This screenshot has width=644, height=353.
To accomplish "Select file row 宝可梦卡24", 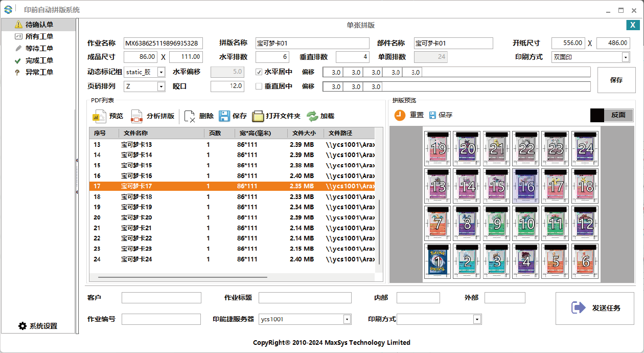I will pyautogui.click(x=232, y=259).
